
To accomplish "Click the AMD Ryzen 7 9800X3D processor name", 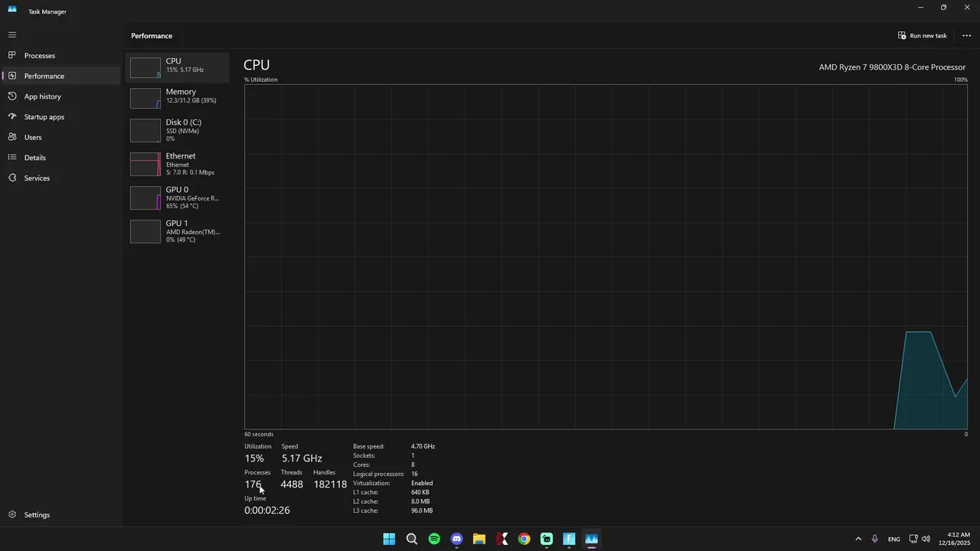I will tap(892, 67).
